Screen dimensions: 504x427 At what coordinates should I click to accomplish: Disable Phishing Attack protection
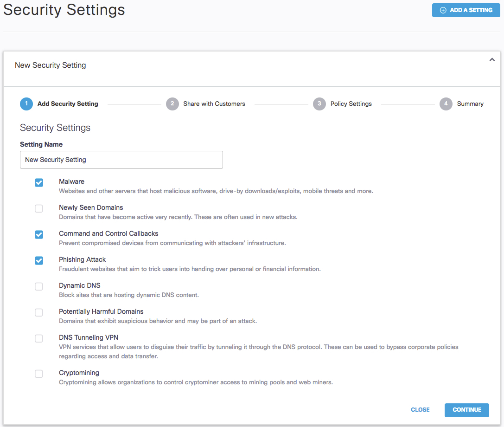coord(38,260)
